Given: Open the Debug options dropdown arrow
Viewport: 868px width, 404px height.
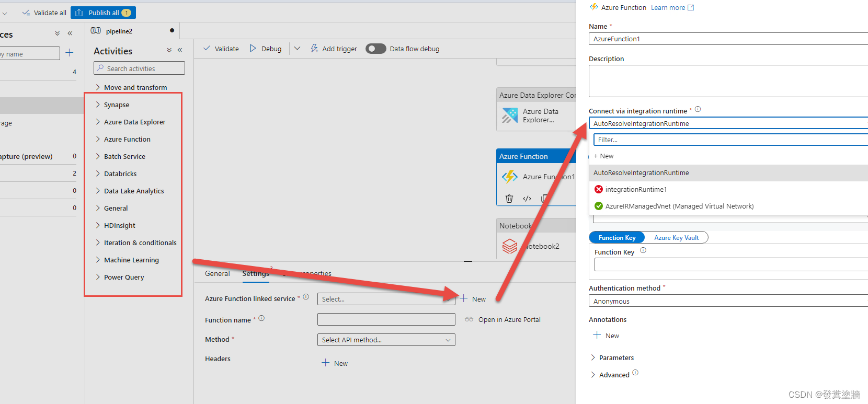Looking at the screenshot, I should point(297,48).
